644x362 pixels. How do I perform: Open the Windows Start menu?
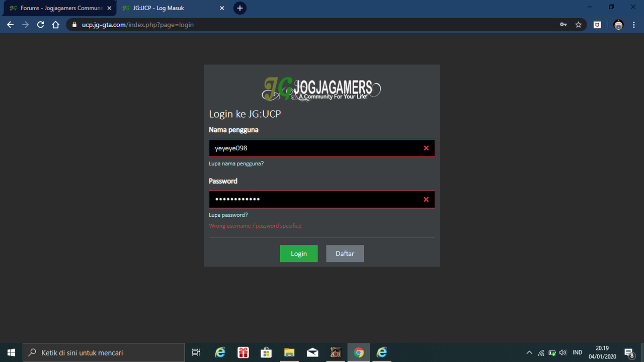pyautogui.click(x=12, y=352)
